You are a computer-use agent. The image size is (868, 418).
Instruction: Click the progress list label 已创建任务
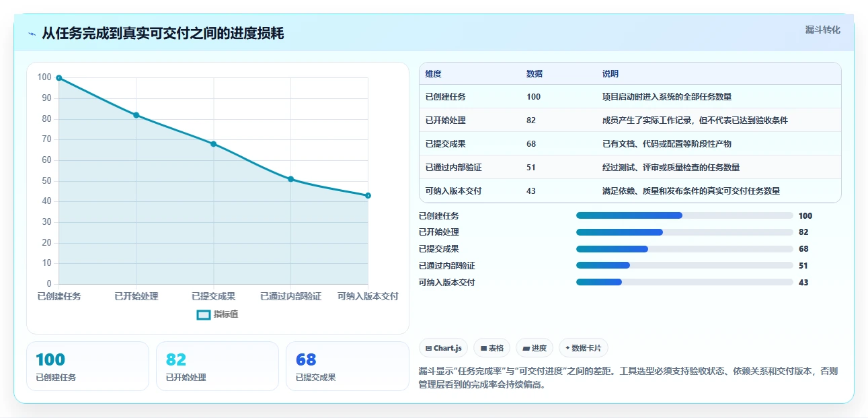pyautogui.click(x=439, y=216)
